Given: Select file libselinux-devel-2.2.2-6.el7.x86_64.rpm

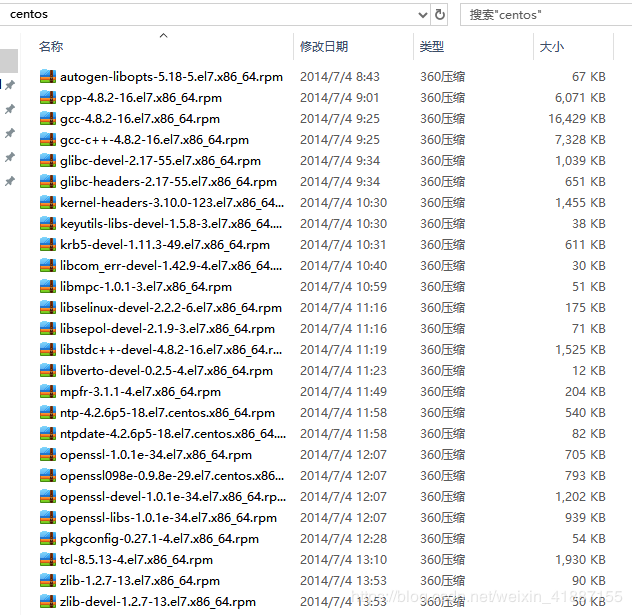Looking at the screenshot, I should 171,307.
